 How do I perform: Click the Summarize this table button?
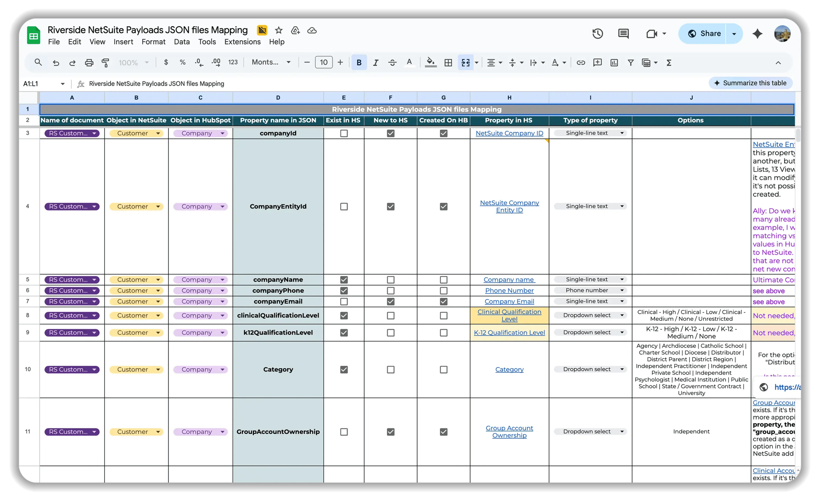click(x=750, y=83)
